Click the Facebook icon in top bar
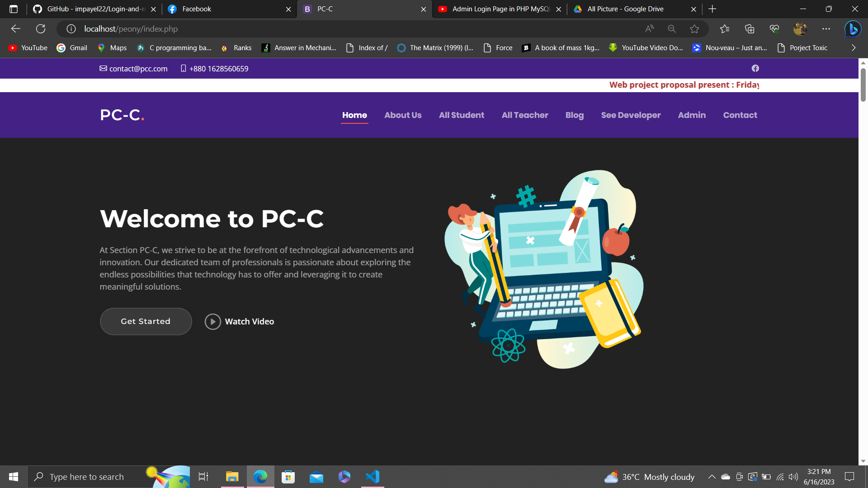 pos(755,68)
